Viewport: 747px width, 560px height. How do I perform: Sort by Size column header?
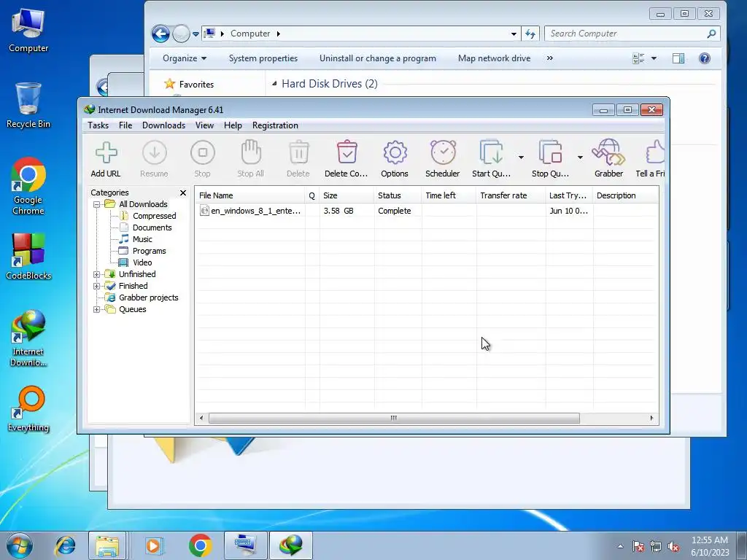tap(347, 195)
